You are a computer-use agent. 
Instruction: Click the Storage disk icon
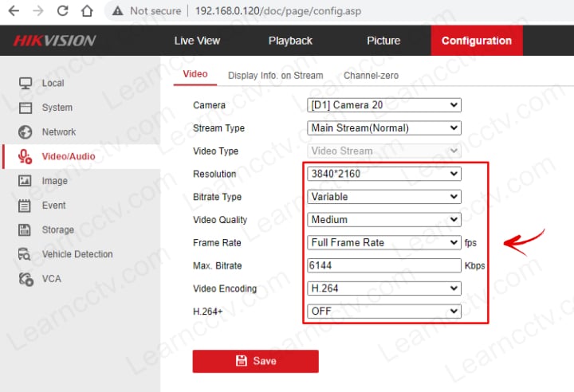[x=26, y=230]
